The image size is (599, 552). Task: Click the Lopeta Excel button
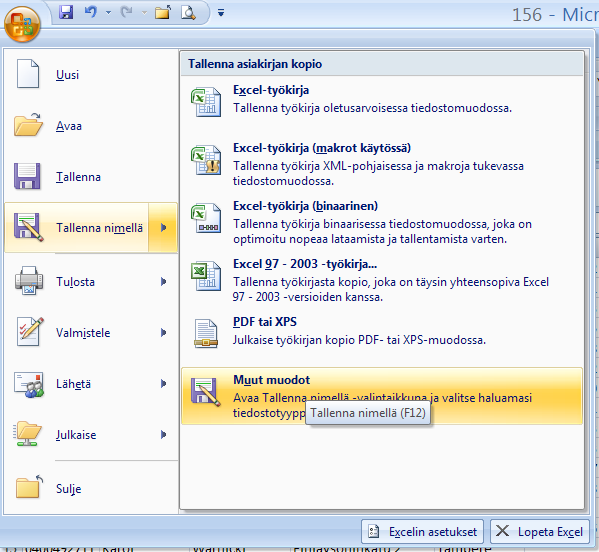pos(540,531)
